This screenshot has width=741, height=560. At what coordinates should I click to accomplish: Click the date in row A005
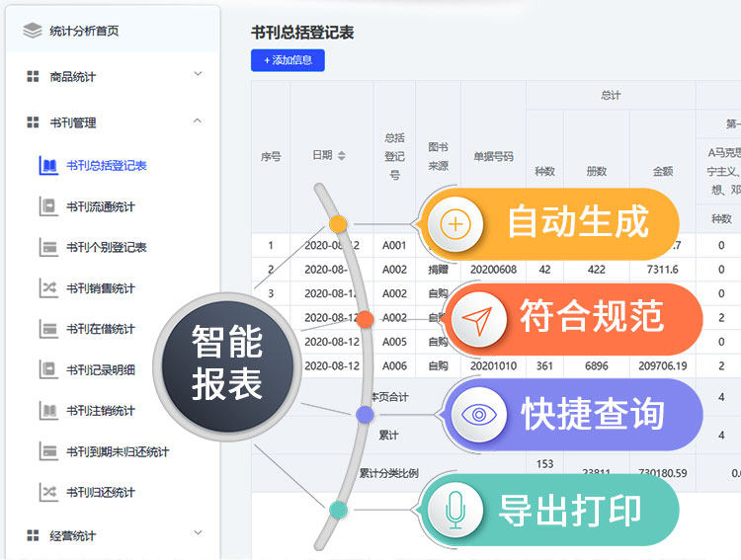(332, 342)
